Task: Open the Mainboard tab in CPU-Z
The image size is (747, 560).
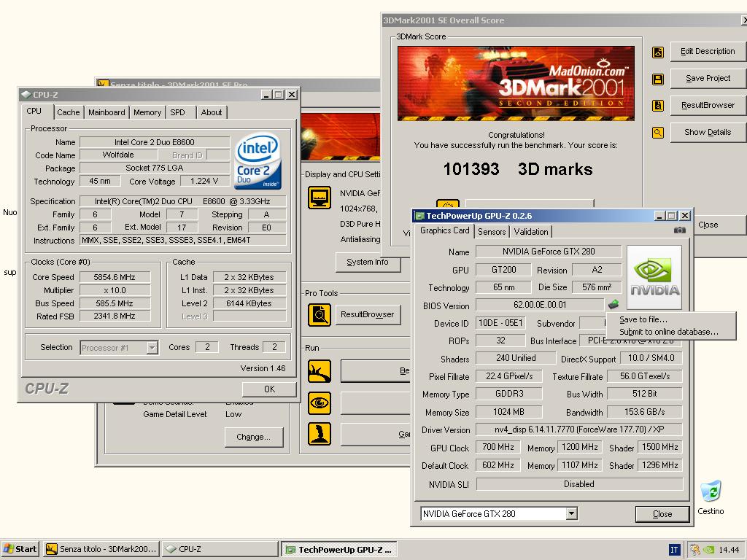Action: click(107, 112)
